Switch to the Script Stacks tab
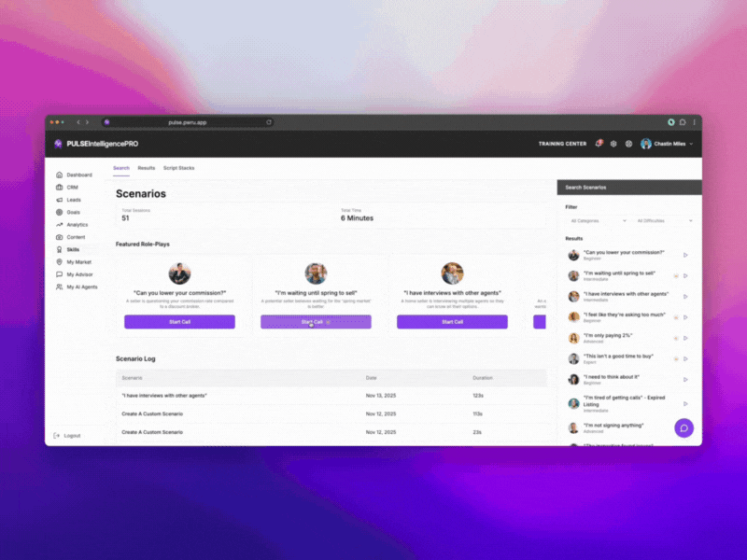747x560 pixels. pos(178,168)
